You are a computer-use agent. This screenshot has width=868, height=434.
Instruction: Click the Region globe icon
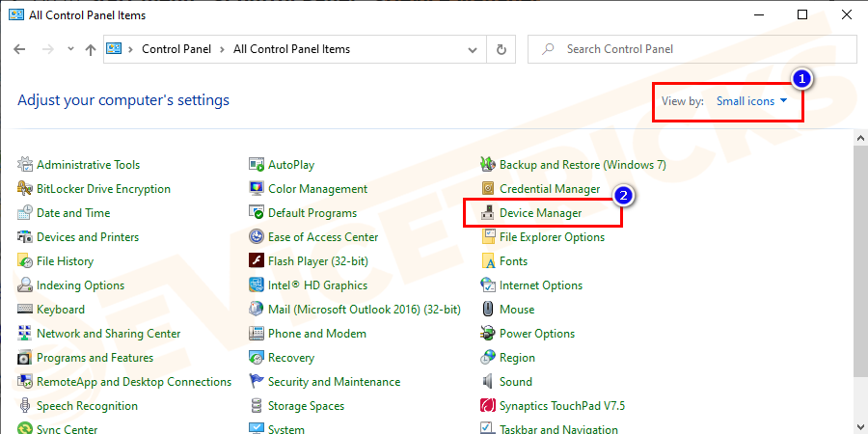(488, 358)
